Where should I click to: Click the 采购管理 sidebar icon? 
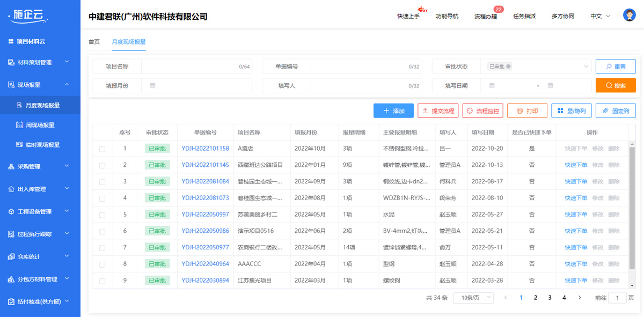(x=11, y=167)
